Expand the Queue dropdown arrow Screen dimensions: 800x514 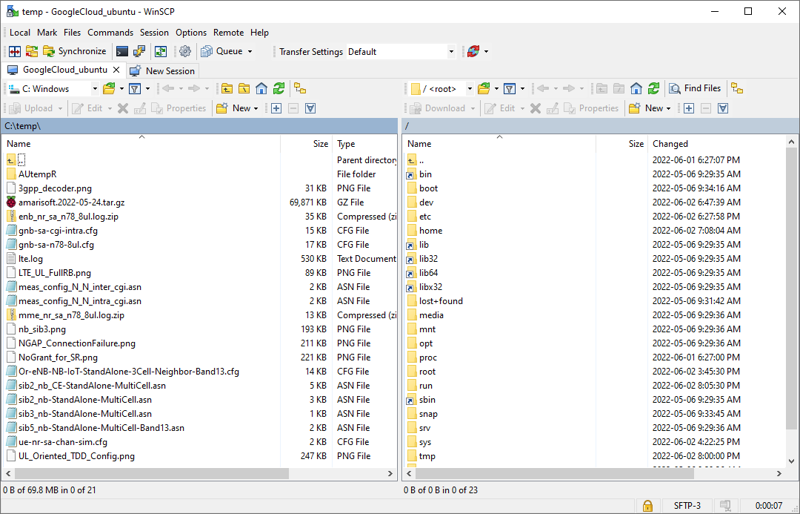coord(250,52)
